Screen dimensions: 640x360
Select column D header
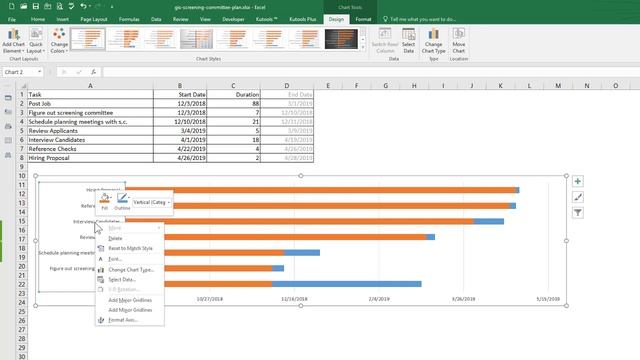[287, 86]
